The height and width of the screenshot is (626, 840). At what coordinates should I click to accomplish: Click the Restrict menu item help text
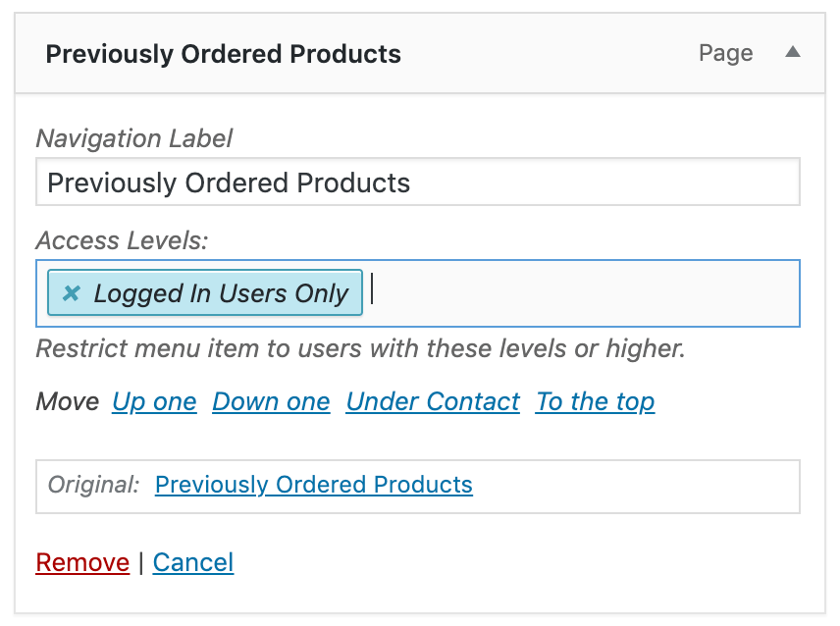pyautogui.click(x=360, y=348)
